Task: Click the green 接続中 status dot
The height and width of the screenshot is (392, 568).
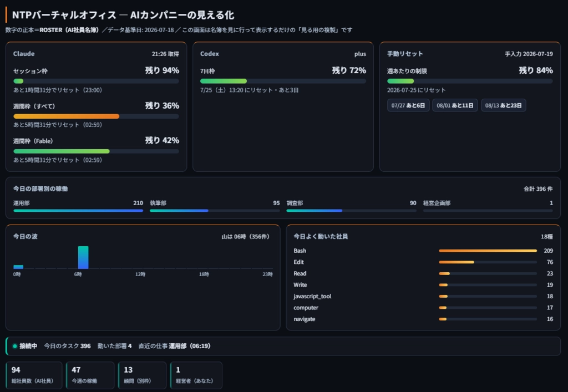Action: point(15,346)
